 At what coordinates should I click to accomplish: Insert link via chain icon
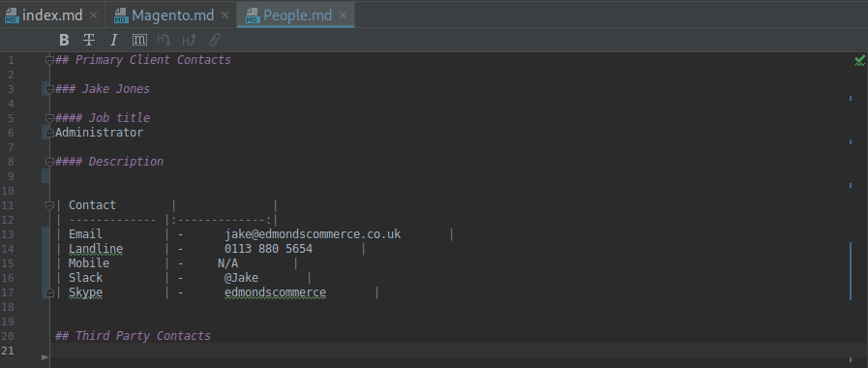coord(215,40)
